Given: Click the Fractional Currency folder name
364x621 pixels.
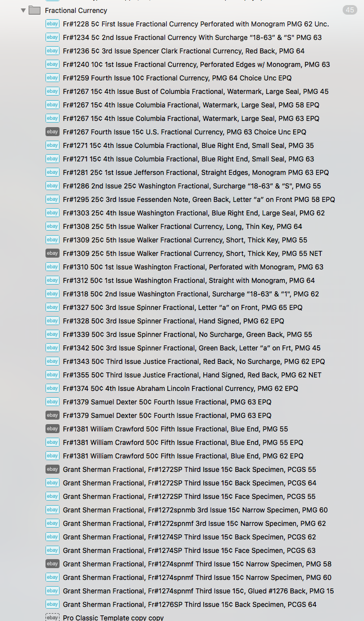Looking at the screenshot, I should click(x=76, y=10).
